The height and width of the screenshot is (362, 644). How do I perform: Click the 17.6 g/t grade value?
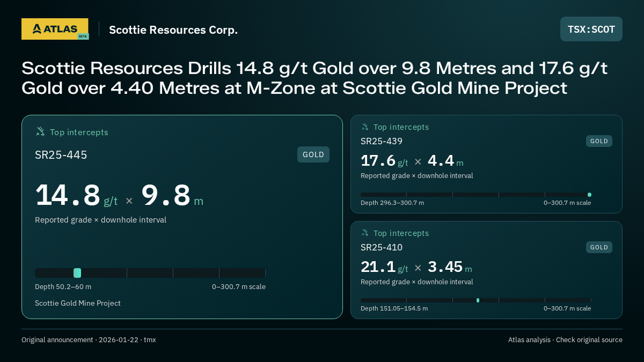click(x=384, y=161)
